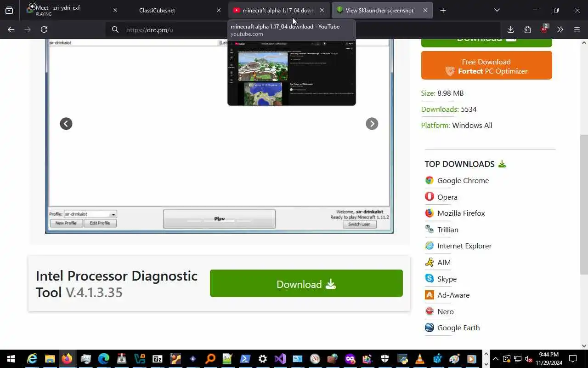
Task: Open Internet Explorer in Top Downloads
Action: click(464, 246)
